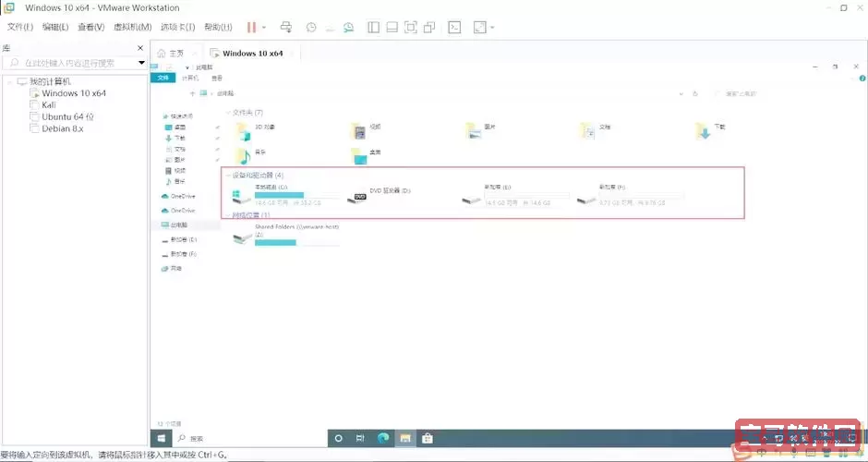
Task: Click the send Ctrl+Alt+Del toolbar icon
Action: [x=286, y=27]
